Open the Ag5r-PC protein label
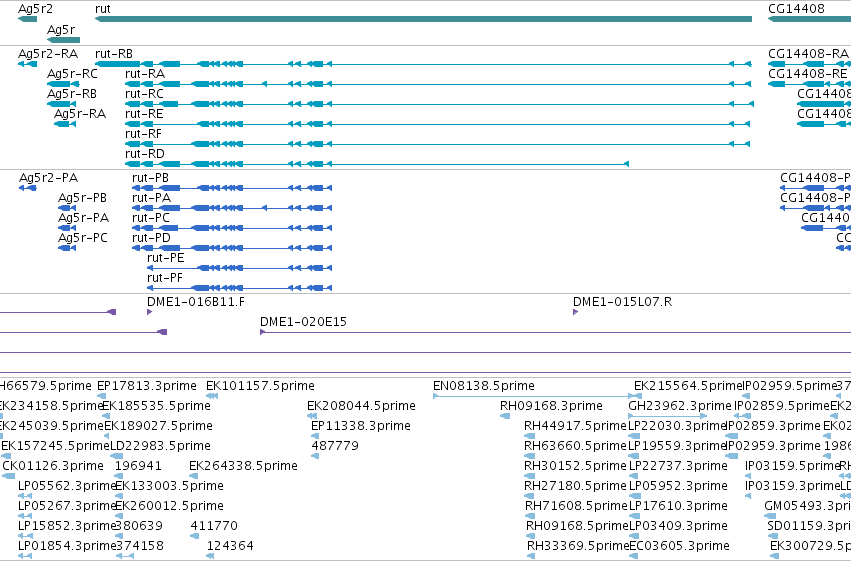Screen dimensions: 851x561 (83, 238)
